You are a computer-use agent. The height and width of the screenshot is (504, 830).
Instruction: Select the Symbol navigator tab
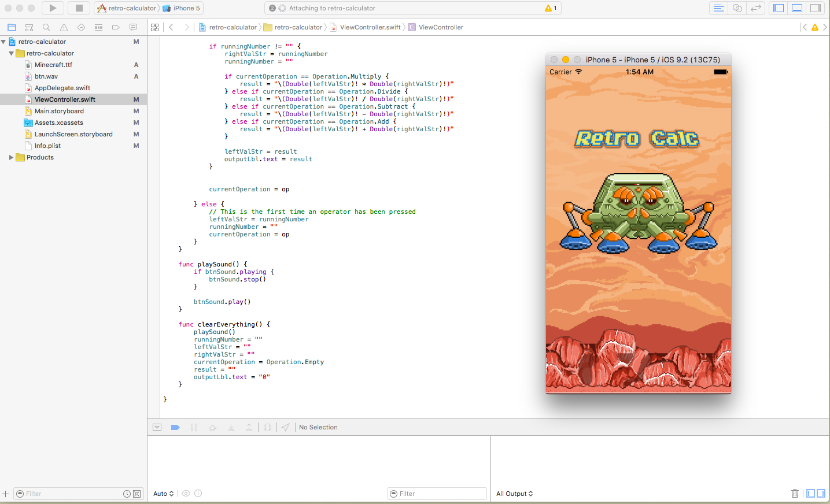click(29, 27)
